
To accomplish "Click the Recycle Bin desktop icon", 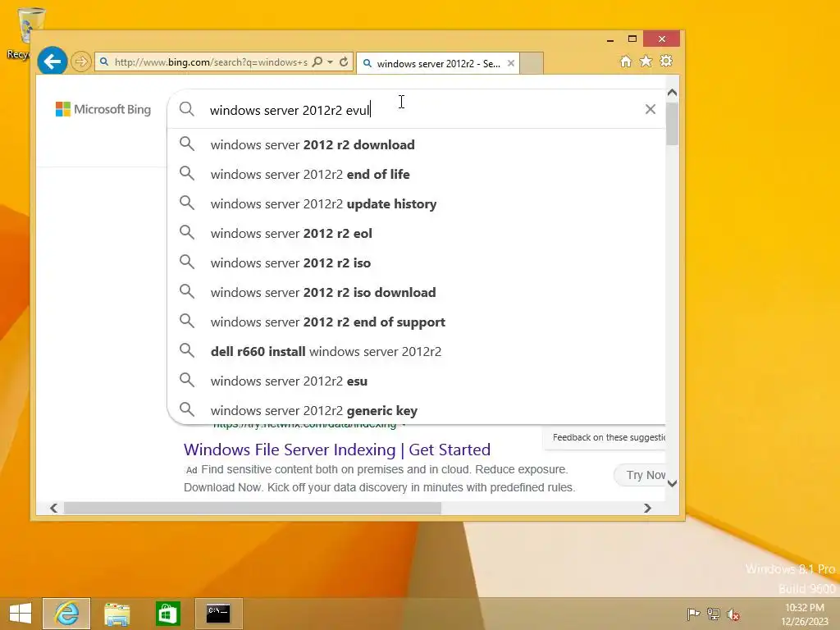I will click(x=25, y=32).
